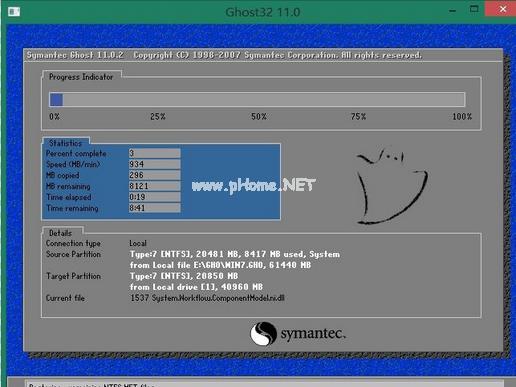Image resolution: width=516 pixels, height=387 pixels.
Task: Click the Statistics panel heading
Action: coord(65,143)
